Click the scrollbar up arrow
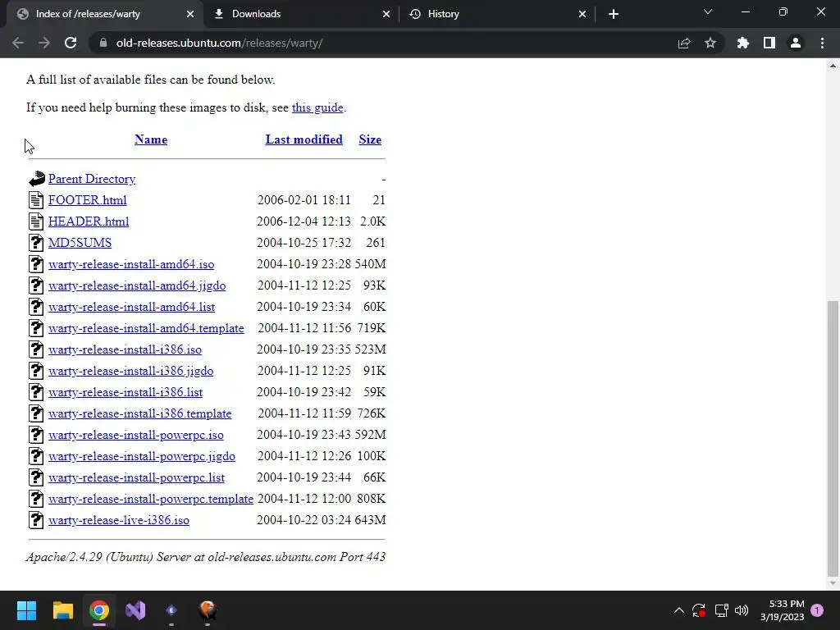The height and width of the screenshot is (630, 840). click(x=833, y=66)
